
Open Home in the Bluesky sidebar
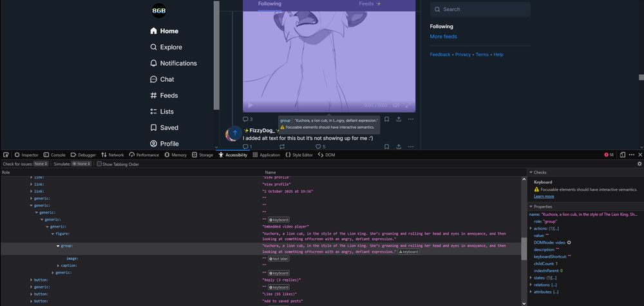164,31
